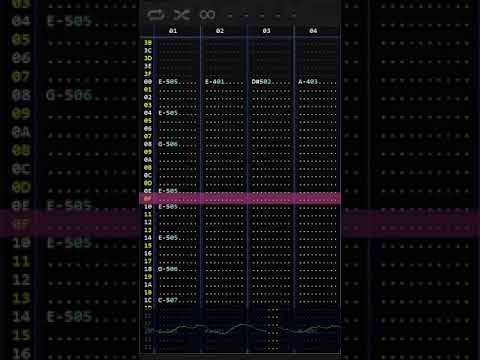Select note E-505 on row 04

tap(168, 113)
